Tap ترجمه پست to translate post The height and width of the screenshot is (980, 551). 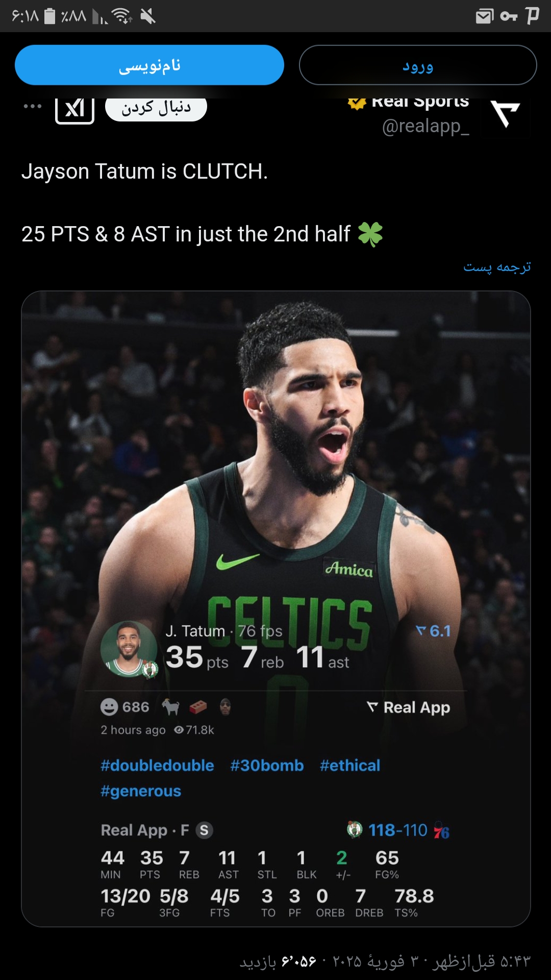tap(497, 267)
